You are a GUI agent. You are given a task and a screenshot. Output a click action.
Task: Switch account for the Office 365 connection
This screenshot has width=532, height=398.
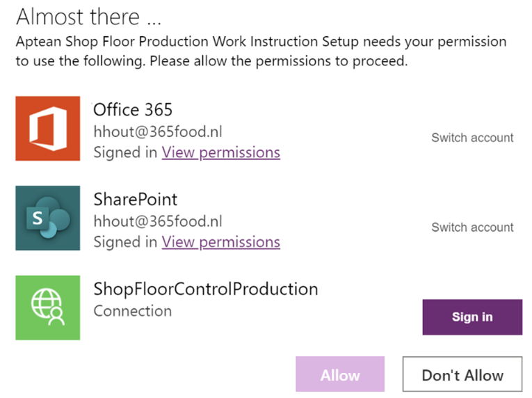pos(472,138)
